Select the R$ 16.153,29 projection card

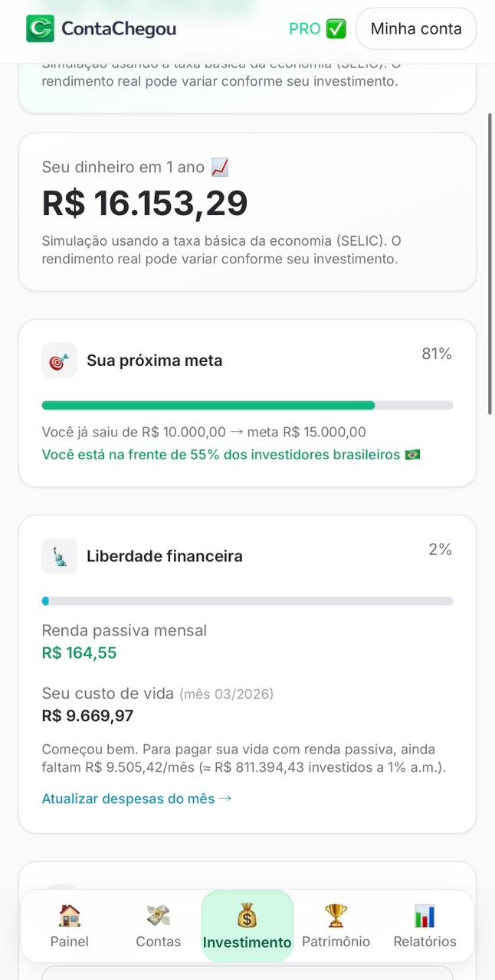point(247,211)
